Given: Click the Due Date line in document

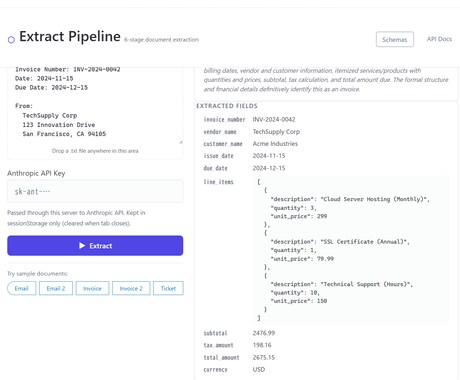Looking at the screenshot, I should coord(51,88).
